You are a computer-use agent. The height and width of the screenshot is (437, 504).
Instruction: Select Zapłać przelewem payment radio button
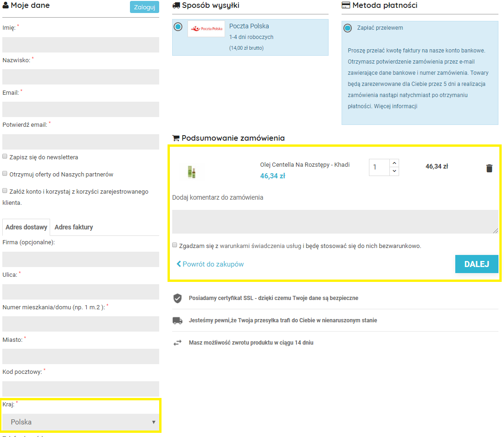tap(348, 28)
